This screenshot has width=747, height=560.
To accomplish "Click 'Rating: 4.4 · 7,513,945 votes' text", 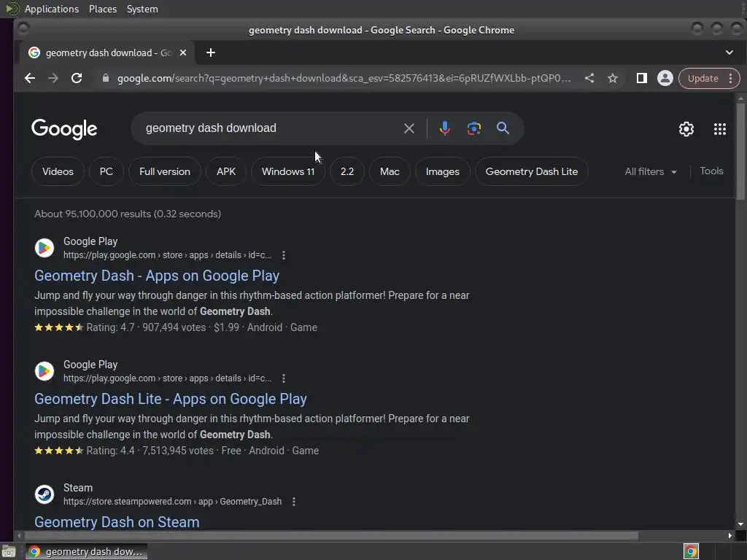I will 150,451.
